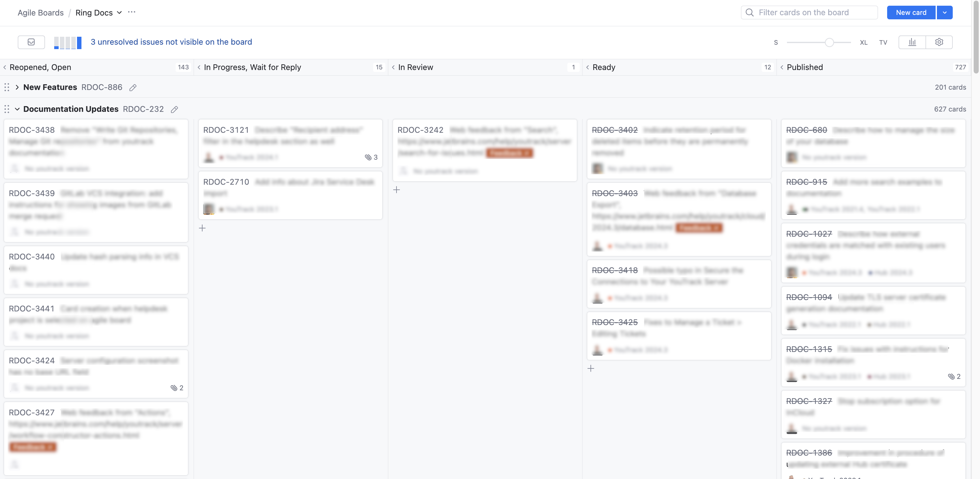The width and height of the screenshot is (980, 479).
Task: Edit the New Features swimlane pencil icon
Action: click(x=133, y=87)
